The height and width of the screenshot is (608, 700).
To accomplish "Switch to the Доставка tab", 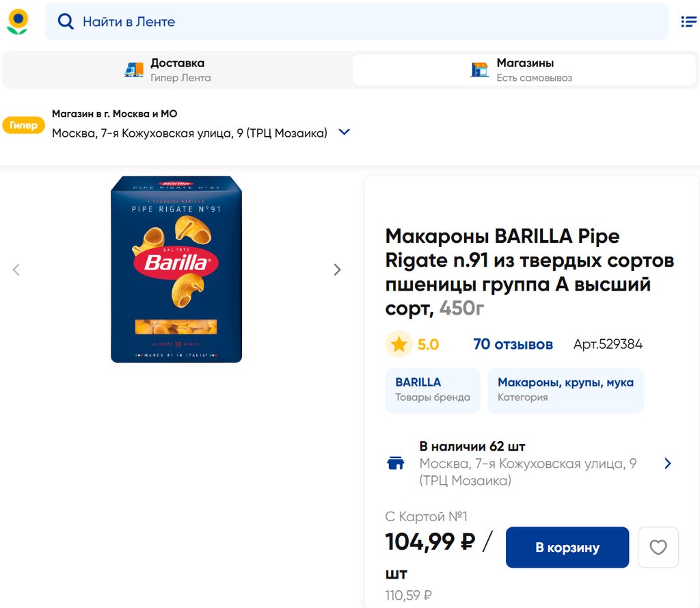I will pos(178,70).
